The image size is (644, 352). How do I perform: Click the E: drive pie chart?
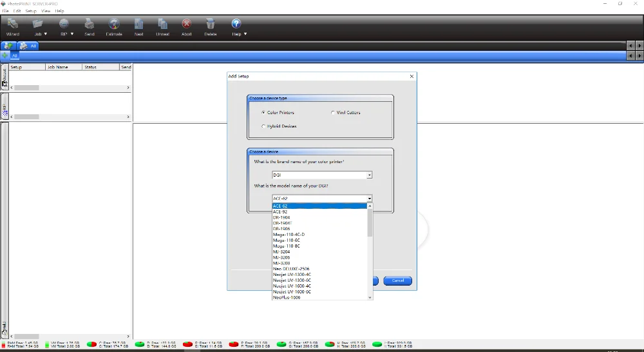pos(187,344)
